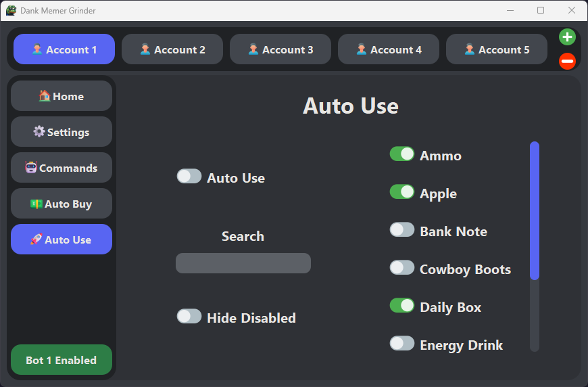Switch to the Account 4 tab
Viewport: 588px width, 387px height.
coord(389,49)
